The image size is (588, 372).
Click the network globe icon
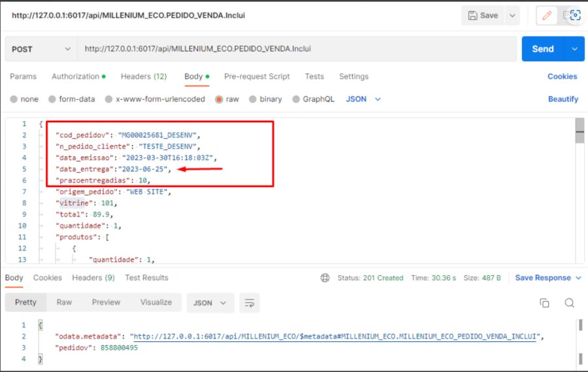point(325,278)
